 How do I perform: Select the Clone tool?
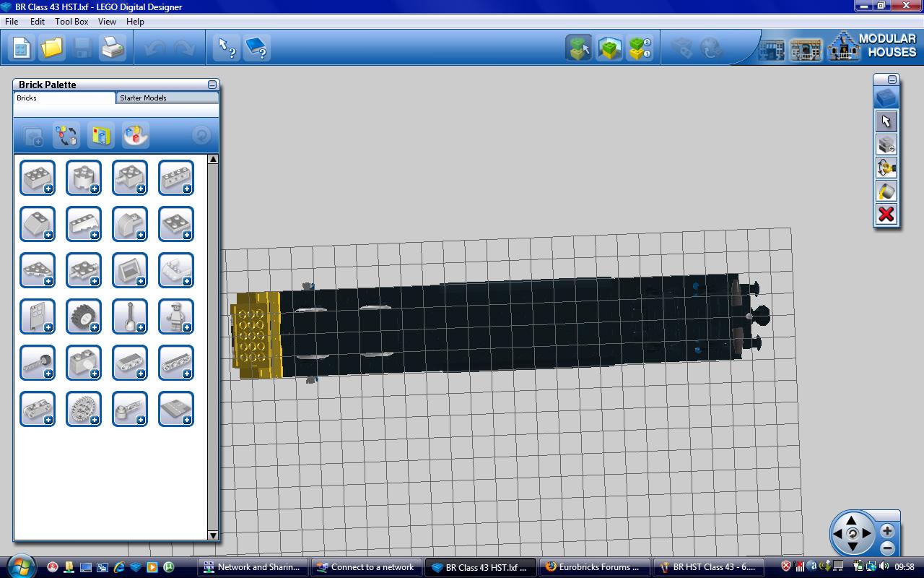click(886, 144)
